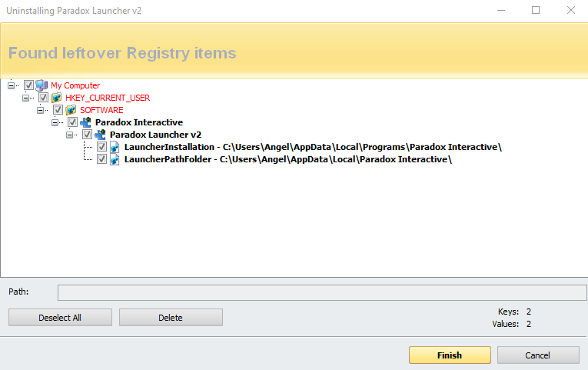Screen dimensions: 588x370
Task: Click the Values count value
Action: coord(529,324)
